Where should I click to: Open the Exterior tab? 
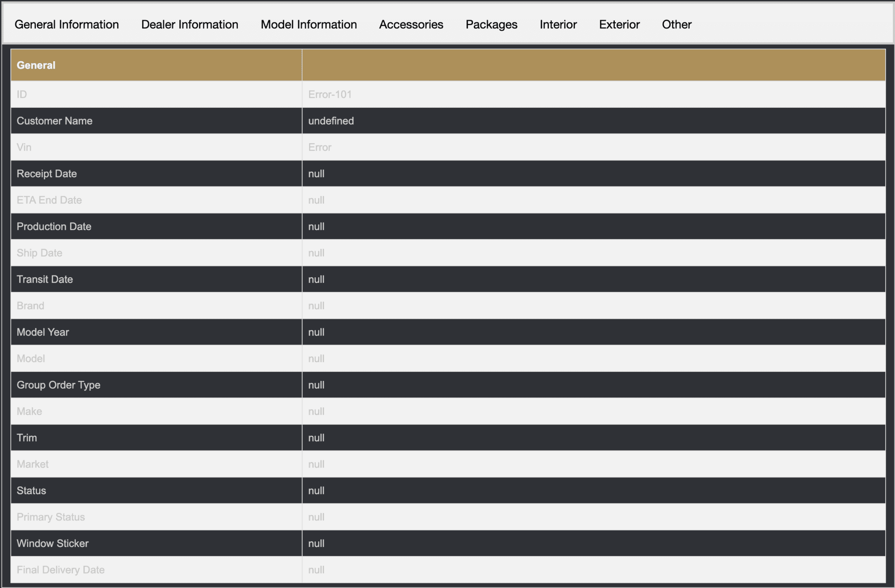point(619,24)
